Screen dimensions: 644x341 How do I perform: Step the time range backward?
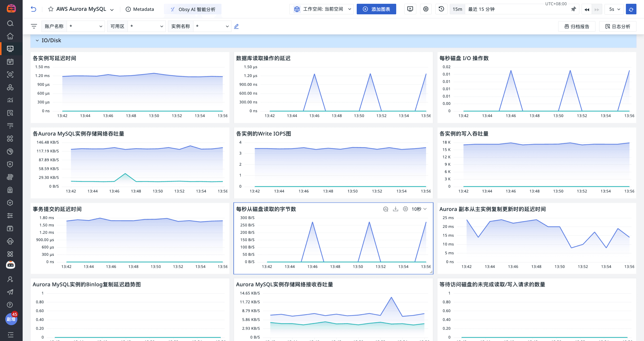tap(587, 10)
